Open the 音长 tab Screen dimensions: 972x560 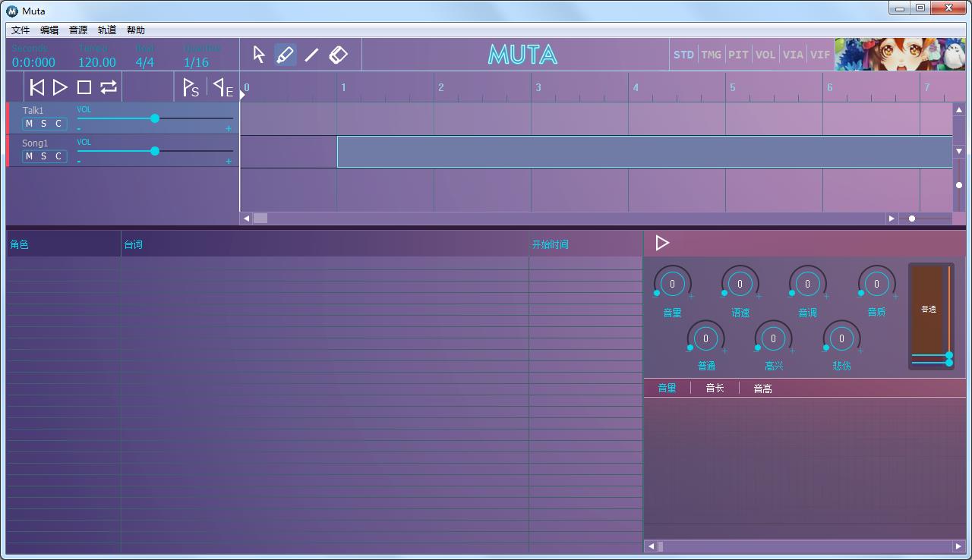pyautogui.click(x=715, y=389)
